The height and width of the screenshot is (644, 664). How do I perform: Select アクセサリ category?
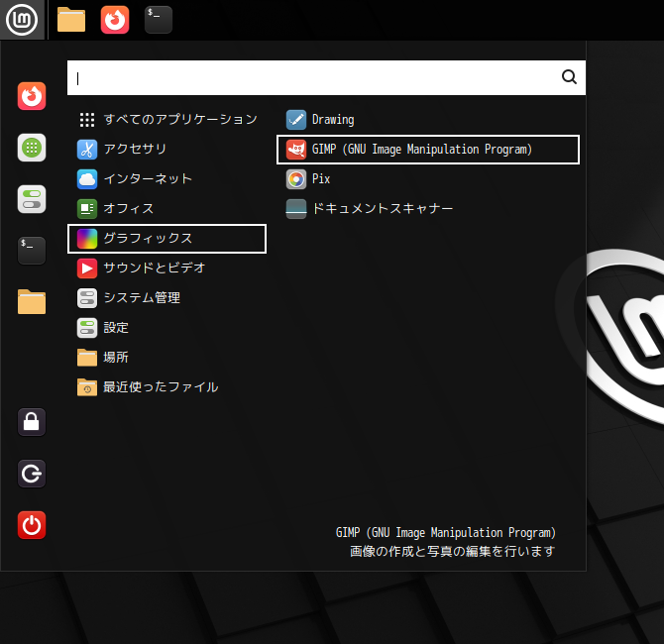coord(166,150)
